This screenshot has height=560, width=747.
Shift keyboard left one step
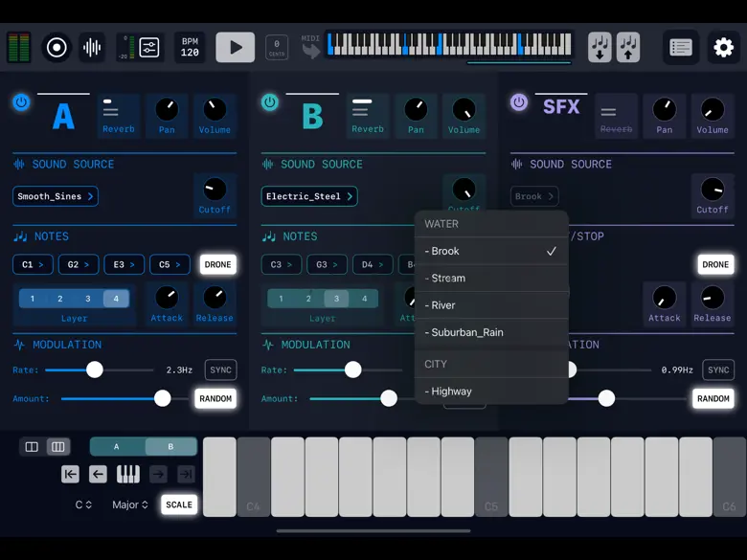(x=98, y=474)
